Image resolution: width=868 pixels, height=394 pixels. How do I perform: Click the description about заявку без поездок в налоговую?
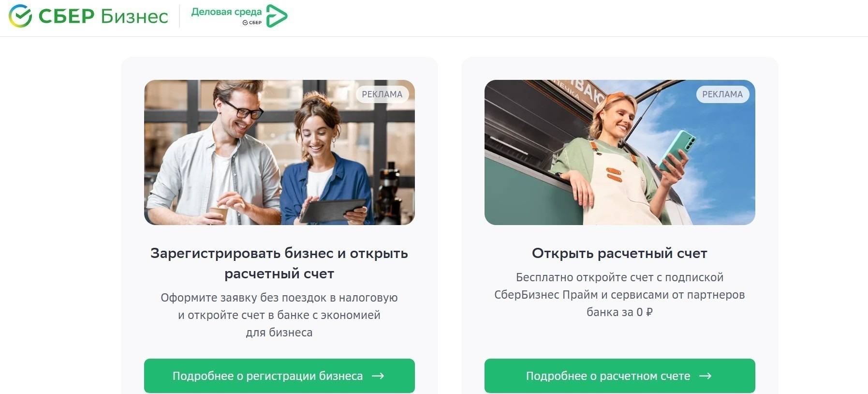pos(280,315)
